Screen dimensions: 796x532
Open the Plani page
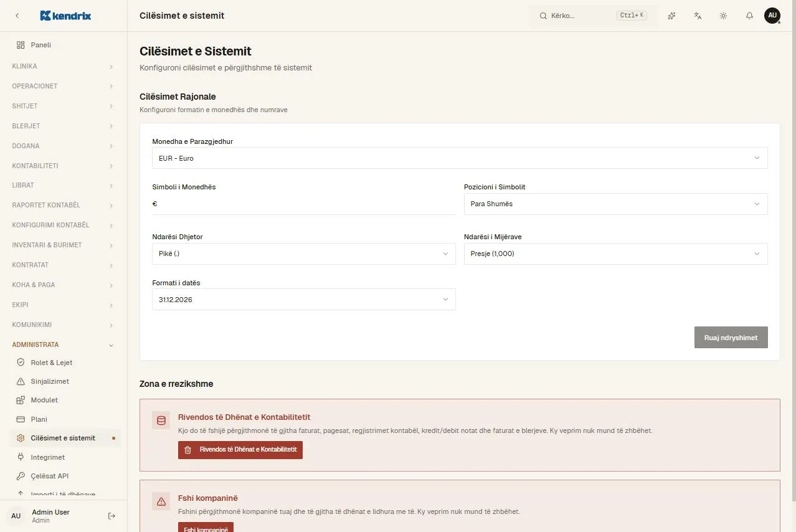pos(66,419)
